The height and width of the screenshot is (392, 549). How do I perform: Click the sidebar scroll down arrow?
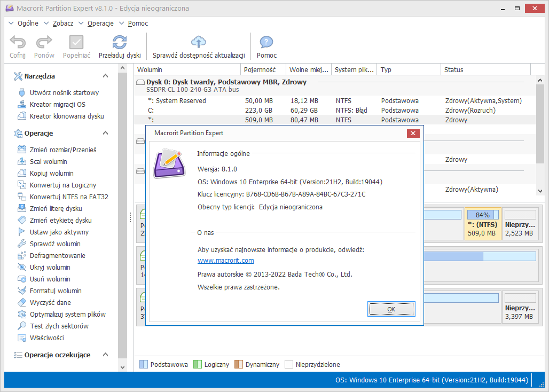122,367
